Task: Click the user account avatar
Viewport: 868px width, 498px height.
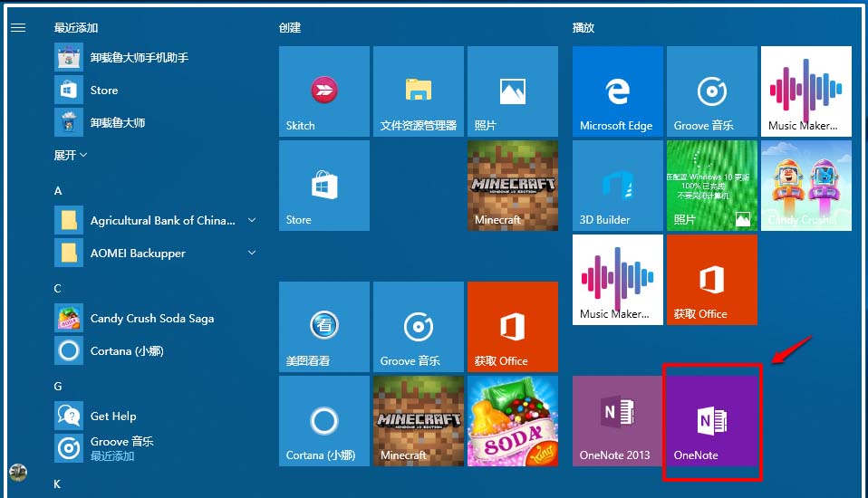Action: [x=18, y=472]
